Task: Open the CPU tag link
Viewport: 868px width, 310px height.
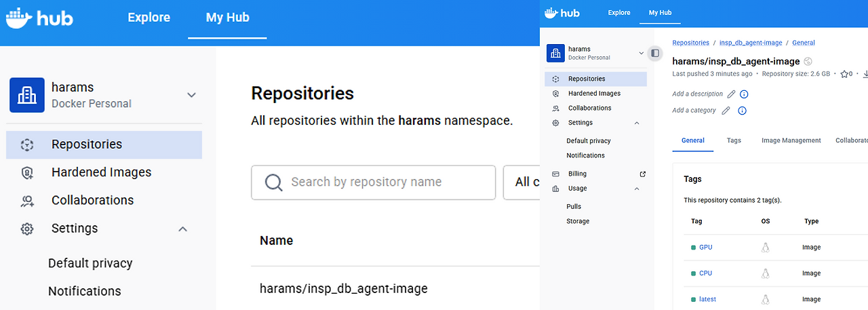Action: (706, 273)
